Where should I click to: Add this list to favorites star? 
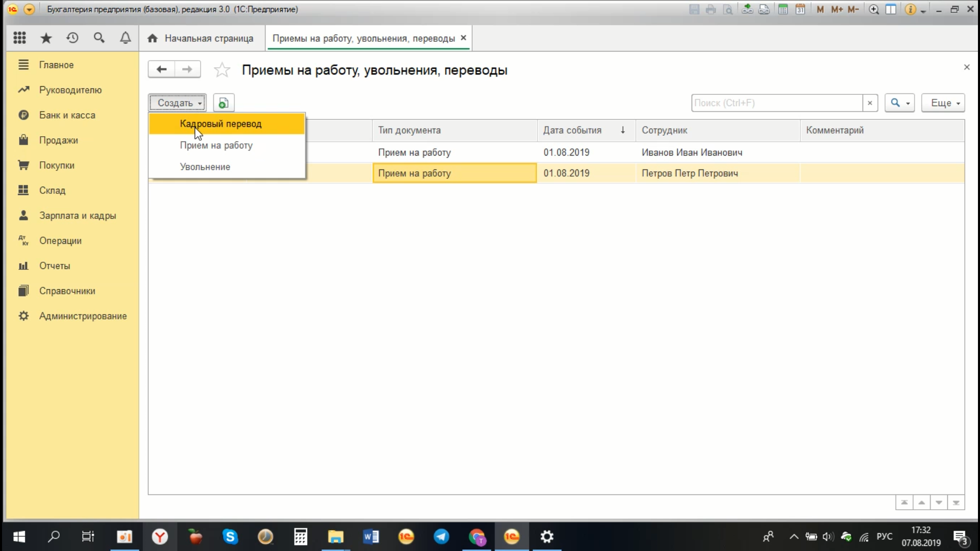click(222, 70)
